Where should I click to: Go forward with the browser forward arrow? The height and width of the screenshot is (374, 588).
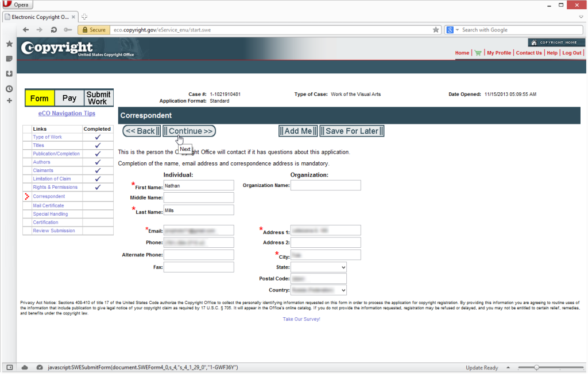[x=40, y=30]
